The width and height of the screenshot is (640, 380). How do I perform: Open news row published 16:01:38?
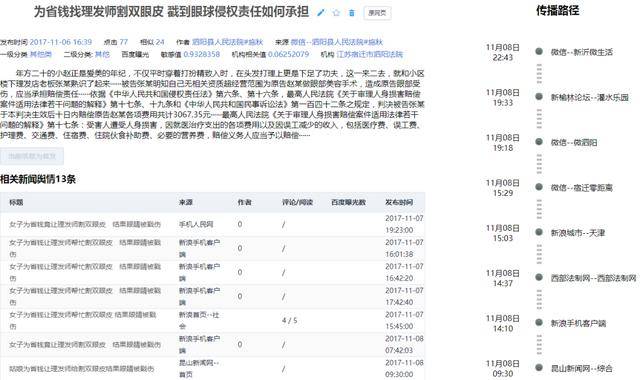tap(212, 248)
